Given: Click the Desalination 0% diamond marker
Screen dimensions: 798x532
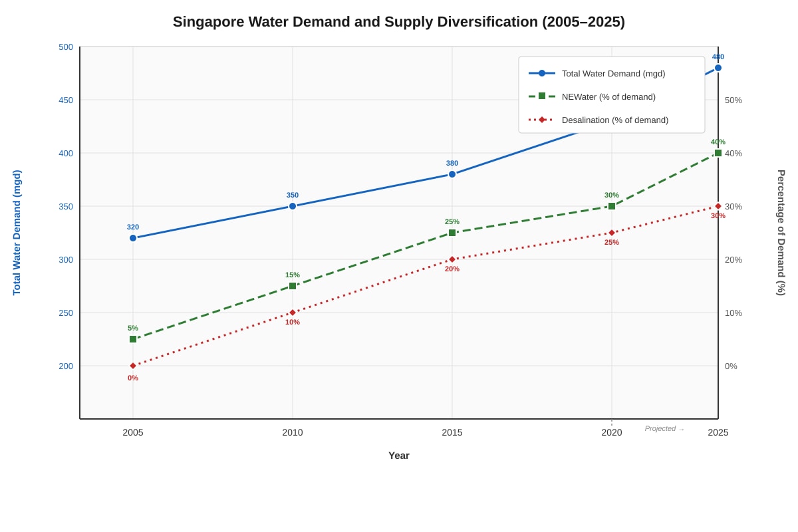Looking at the screenshot, I should 133,366.
